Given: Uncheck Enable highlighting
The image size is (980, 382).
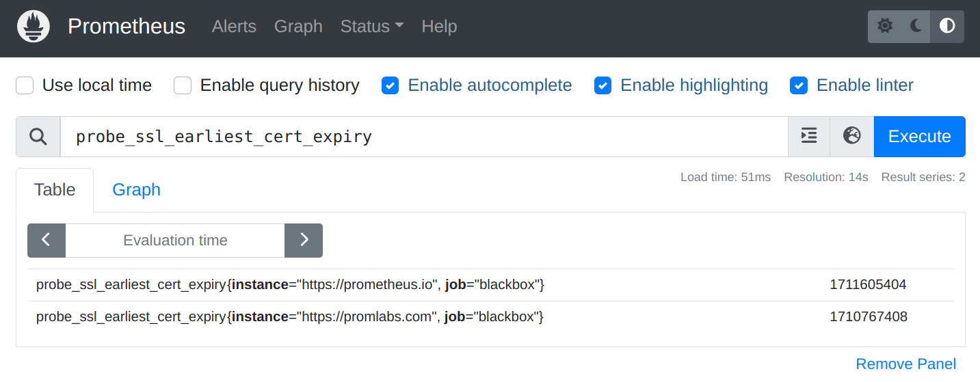Looking at the screenshot, I should point(602,85).
